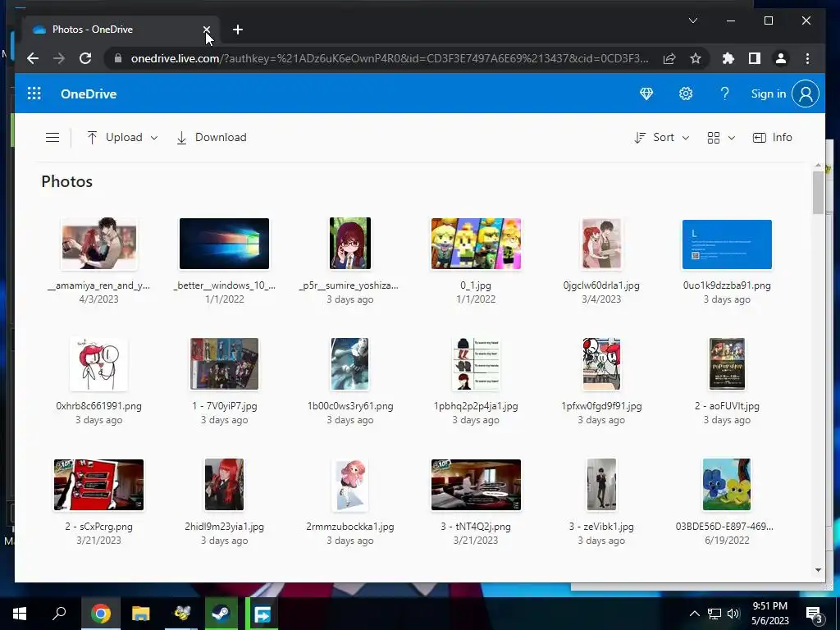Screen dimensions: 840x630
Task: Open the 0jgclw60drla1.jpg thumbnail
Action: pyautogui.click(x=601, y=244)
